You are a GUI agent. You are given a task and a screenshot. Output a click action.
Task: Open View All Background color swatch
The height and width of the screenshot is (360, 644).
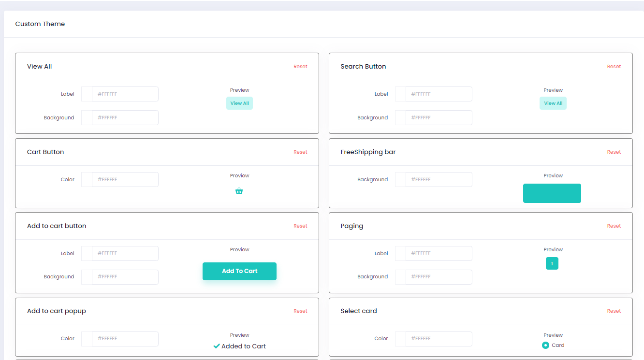[87, 118]
